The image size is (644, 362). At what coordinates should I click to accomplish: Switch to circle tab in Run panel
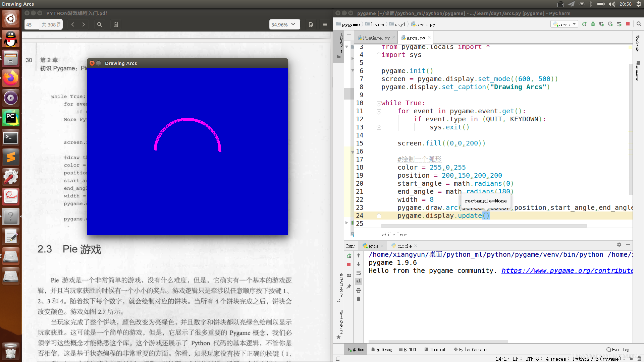pos(404,246)
